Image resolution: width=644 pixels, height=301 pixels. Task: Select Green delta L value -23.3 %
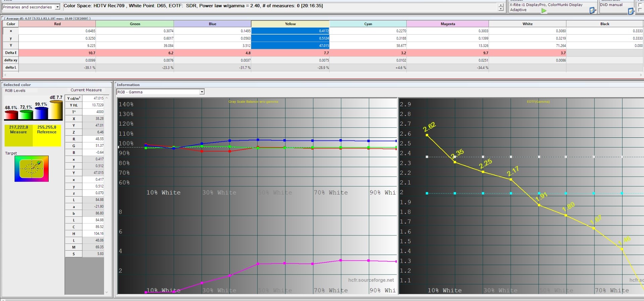pos(135,68)
